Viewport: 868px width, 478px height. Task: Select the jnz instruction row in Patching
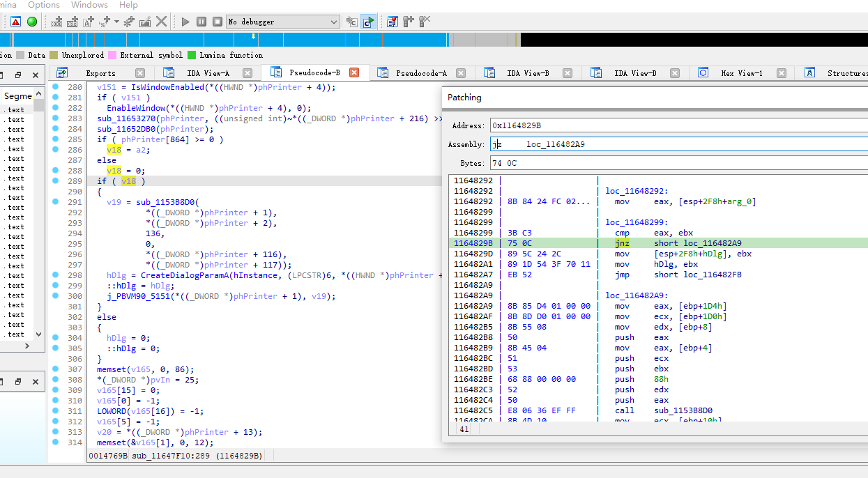pos(658,243)
